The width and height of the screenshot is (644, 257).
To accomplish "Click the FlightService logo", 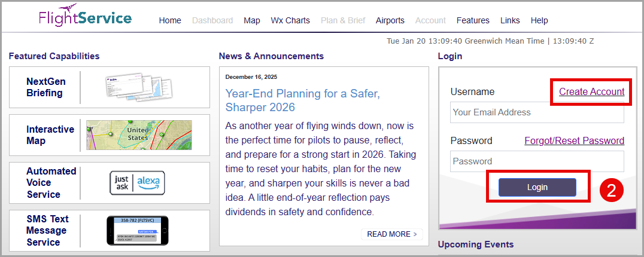I will click(x=85, y=16).
